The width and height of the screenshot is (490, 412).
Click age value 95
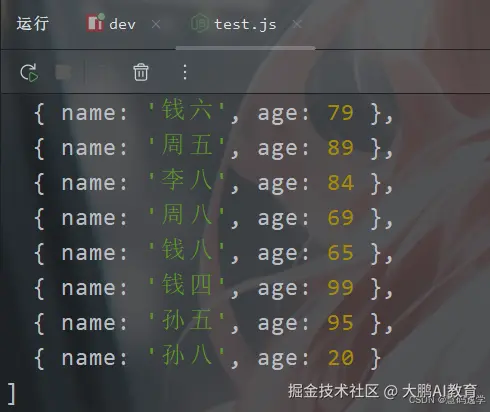[340, 323]
